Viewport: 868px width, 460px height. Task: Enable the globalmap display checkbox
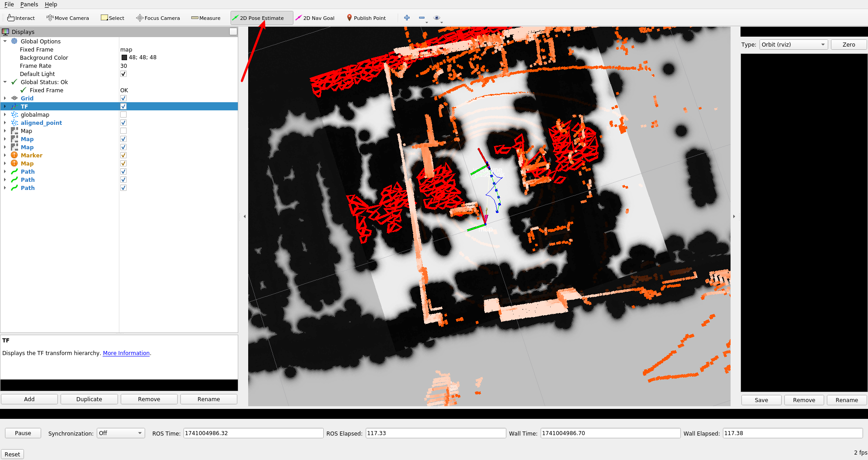[x=123, y=114]
